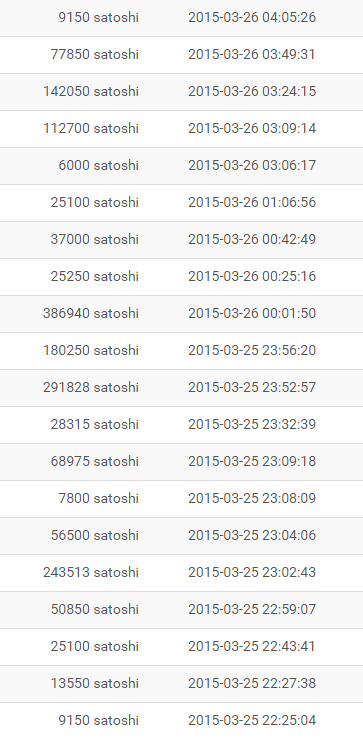The height and width of the screenshot is (745, 363).
Task: Select timestamp 2015-03-25 23:04:06
Action: [x=252, y=536]
